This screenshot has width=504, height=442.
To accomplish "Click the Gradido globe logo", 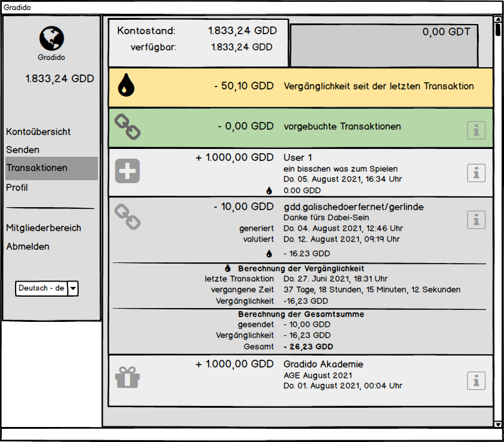I will [x=52, y=38].
